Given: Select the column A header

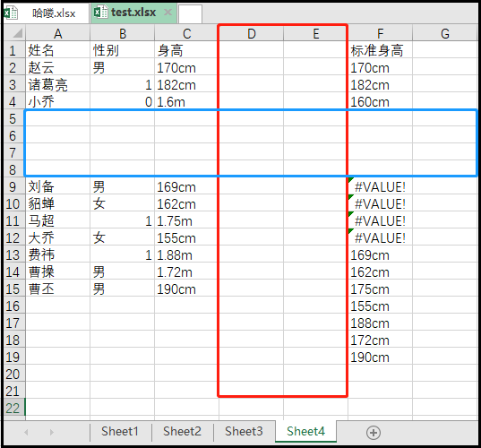Looking at the screenshot, I should 57,33.
